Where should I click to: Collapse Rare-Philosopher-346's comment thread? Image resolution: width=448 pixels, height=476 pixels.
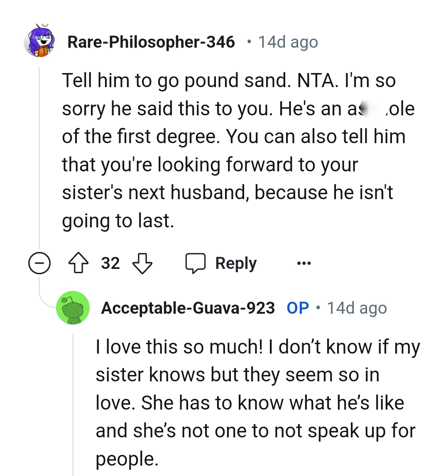click(39, 263)
